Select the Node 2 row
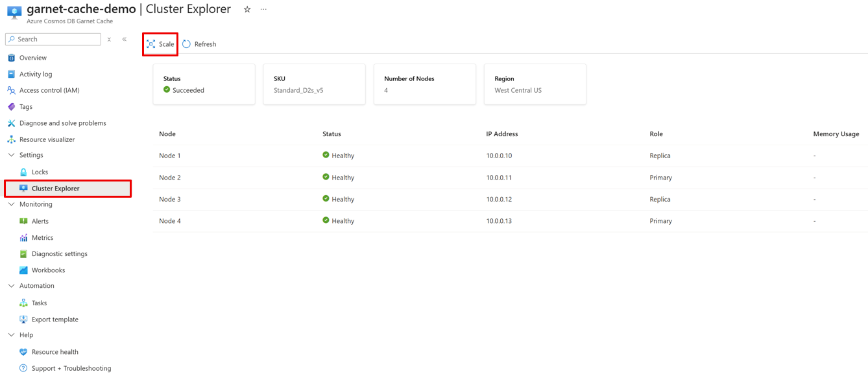Screen dimensions: 868x374 [170, 178]
